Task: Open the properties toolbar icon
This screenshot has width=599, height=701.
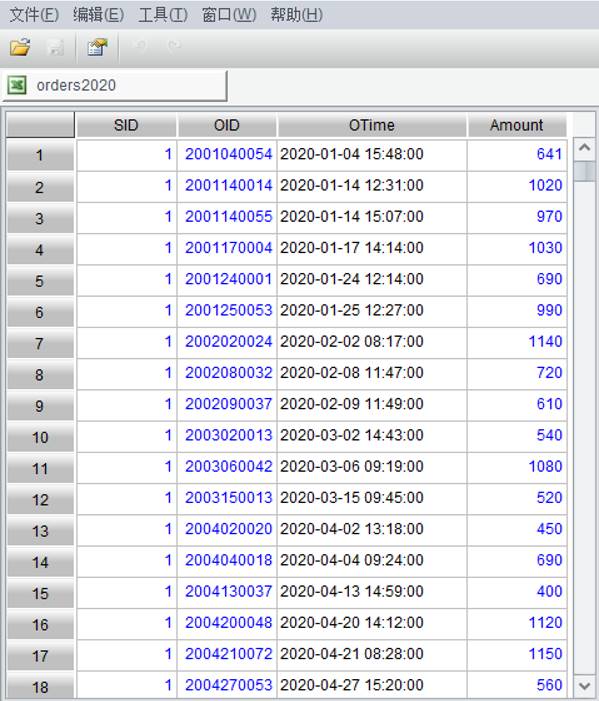Action: click(x=97, y=47)
